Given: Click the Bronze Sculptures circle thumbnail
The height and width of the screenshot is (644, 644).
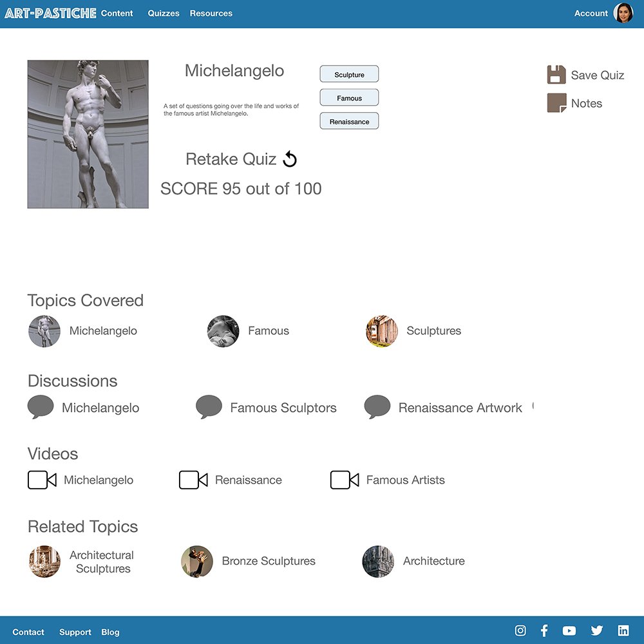Looking at the screenshot, I should coord(197,562).
